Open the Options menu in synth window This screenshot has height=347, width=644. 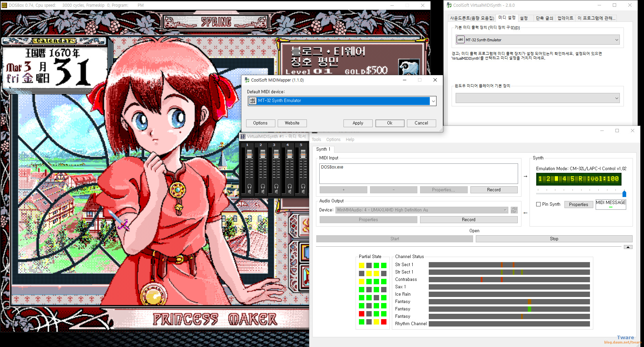click(x=333, y=140)
